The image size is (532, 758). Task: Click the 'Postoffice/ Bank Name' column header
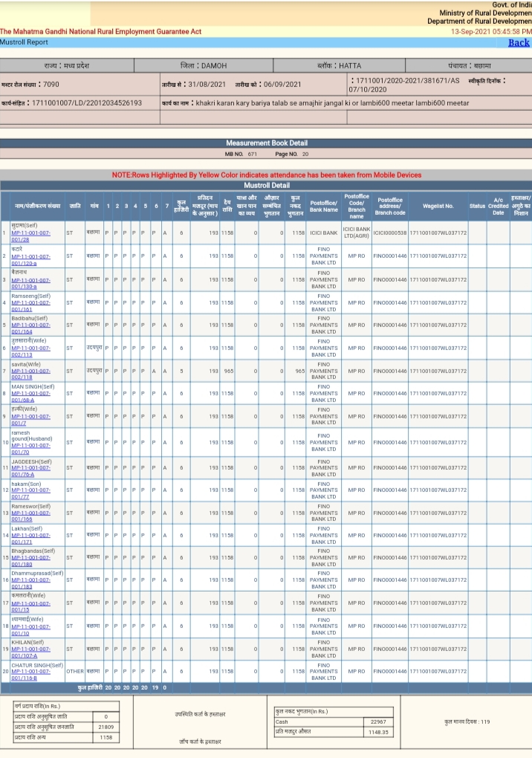324,207
